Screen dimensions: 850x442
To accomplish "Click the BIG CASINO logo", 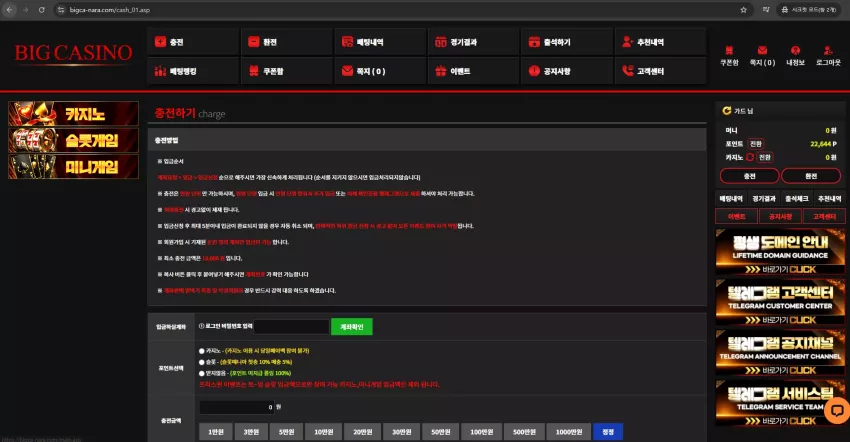I will (x=73, y=53).
